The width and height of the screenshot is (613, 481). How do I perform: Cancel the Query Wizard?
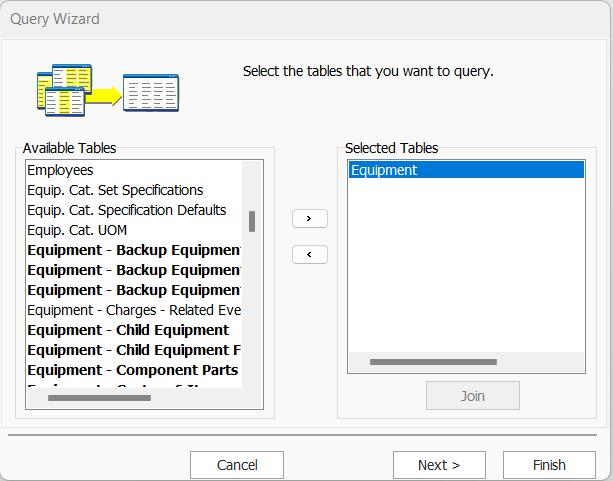[x=237, y=465]
